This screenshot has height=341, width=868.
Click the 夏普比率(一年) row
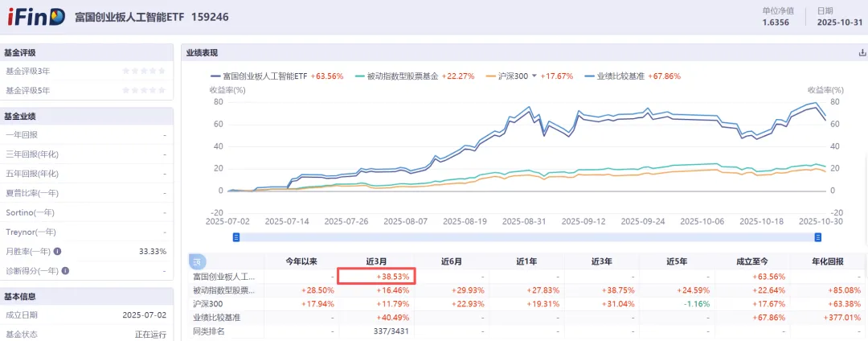pyautogui.click(x=86, y=193)
